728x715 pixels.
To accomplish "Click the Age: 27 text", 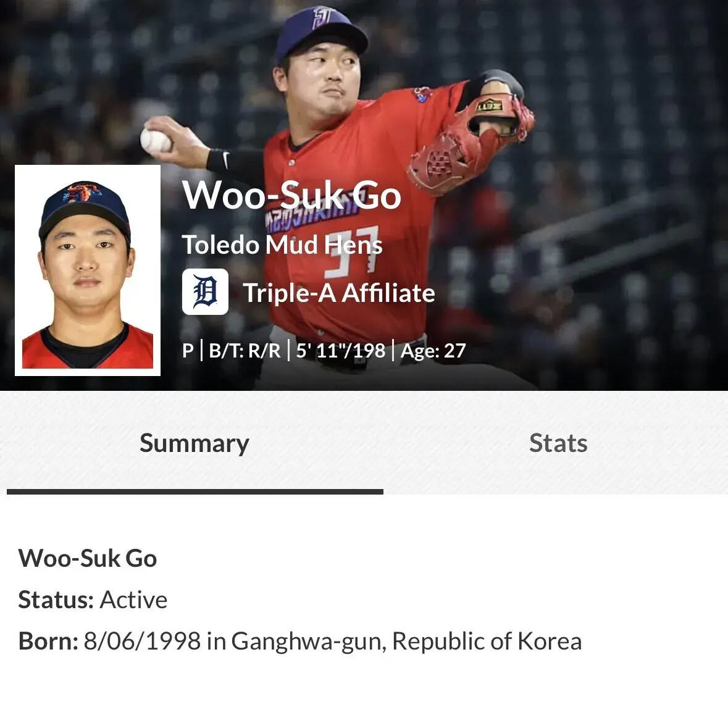I will 433,351.
